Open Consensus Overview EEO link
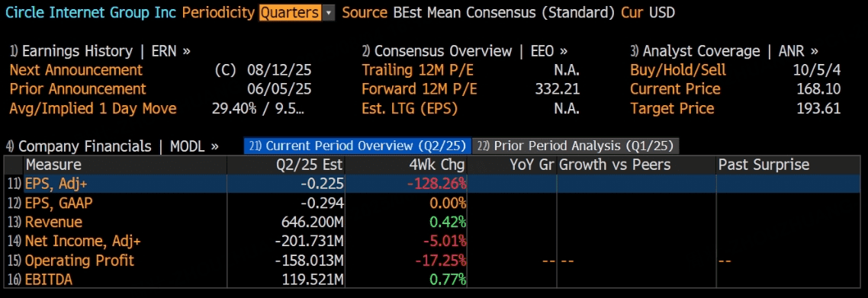This screenshot has height=298, width=868. coord(465,51)
